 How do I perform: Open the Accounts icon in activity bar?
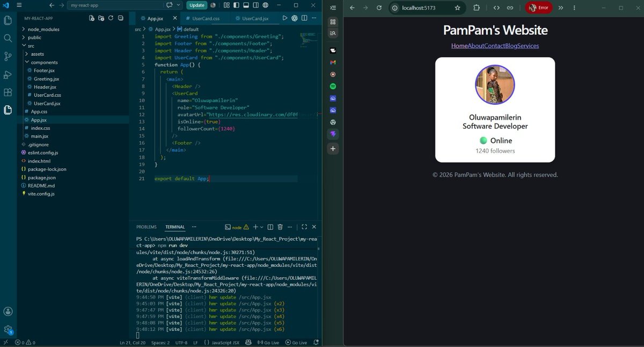[x=8, y=312]
